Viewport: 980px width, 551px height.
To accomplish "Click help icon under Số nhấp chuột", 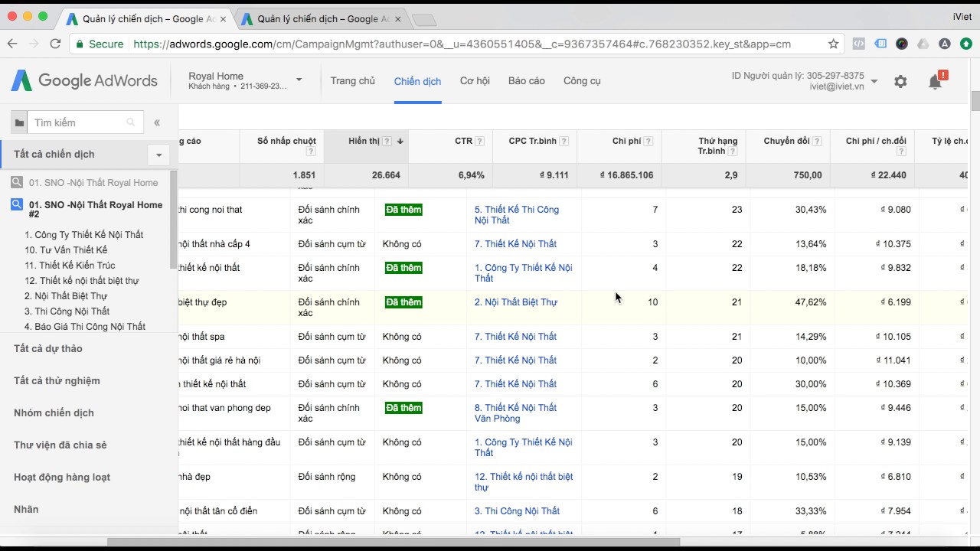I will 311,152.
